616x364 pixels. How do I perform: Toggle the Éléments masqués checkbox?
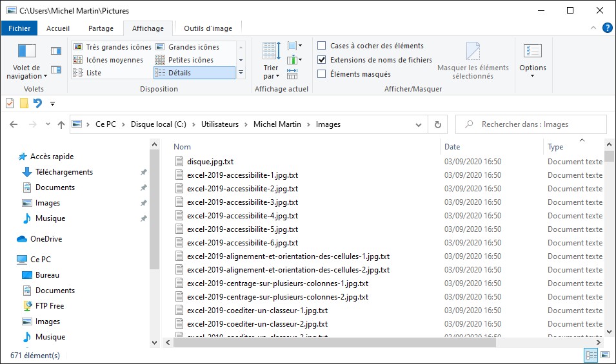322,74
